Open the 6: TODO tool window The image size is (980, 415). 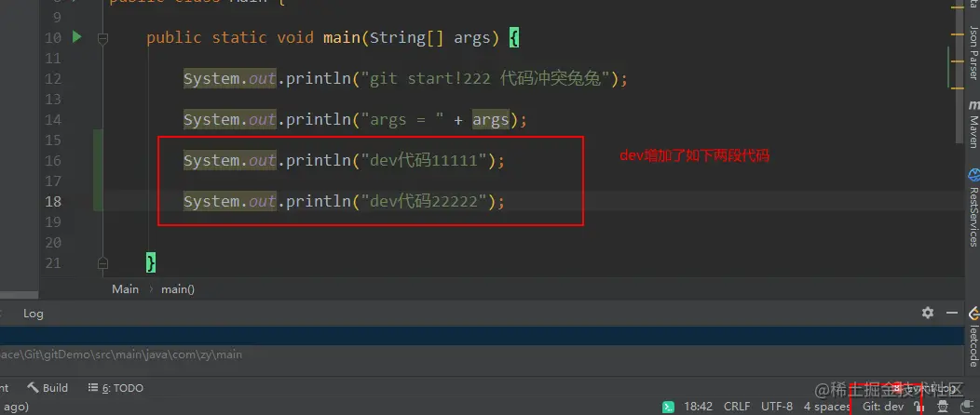coord(116,387)
